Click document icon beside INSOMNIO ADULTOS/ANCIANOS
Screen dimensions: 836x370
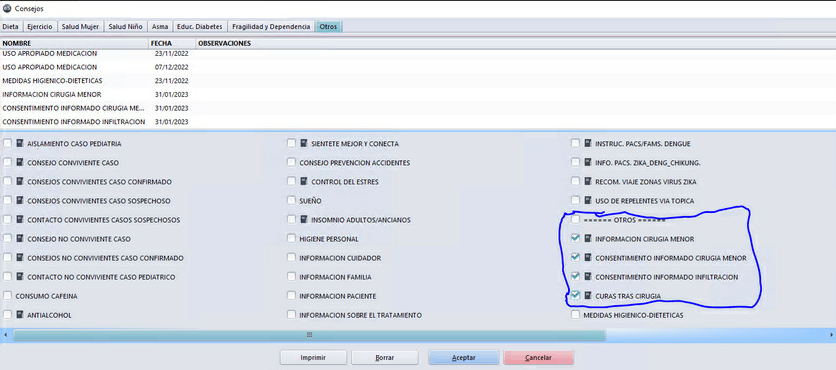(304, 220)
